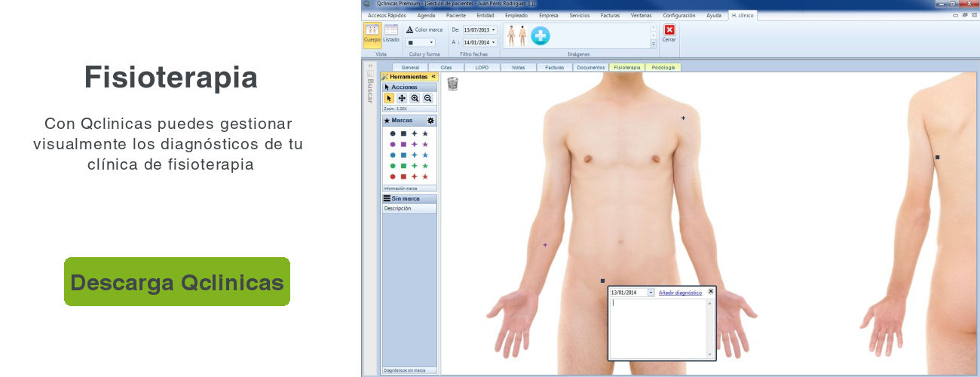Open the Facturas ribbon menu
This screenshot has height=377, width=980.
[611, 15]
